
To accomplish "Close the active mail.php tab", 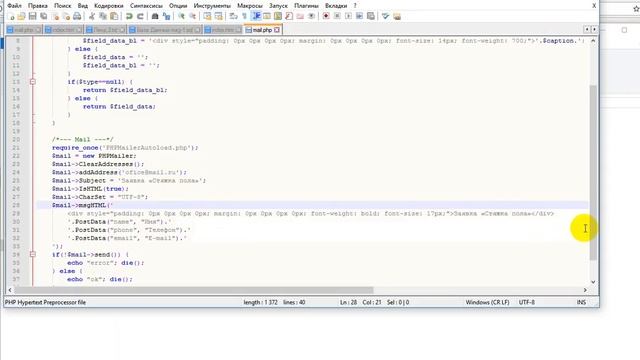I will coord(277,30).
